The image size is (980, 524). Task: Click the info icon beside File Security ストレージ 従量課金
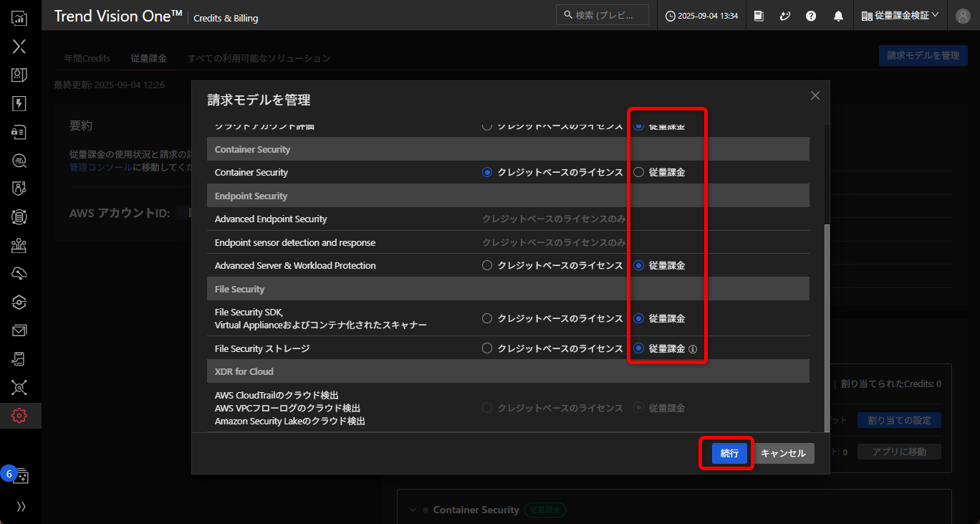click(693, 349)
